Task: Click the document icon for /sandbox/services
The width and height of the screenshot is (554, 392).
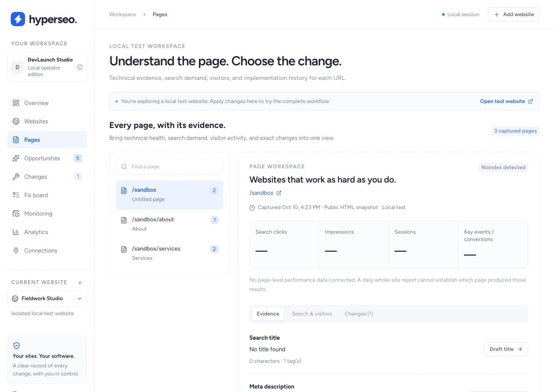Action: 124,249
